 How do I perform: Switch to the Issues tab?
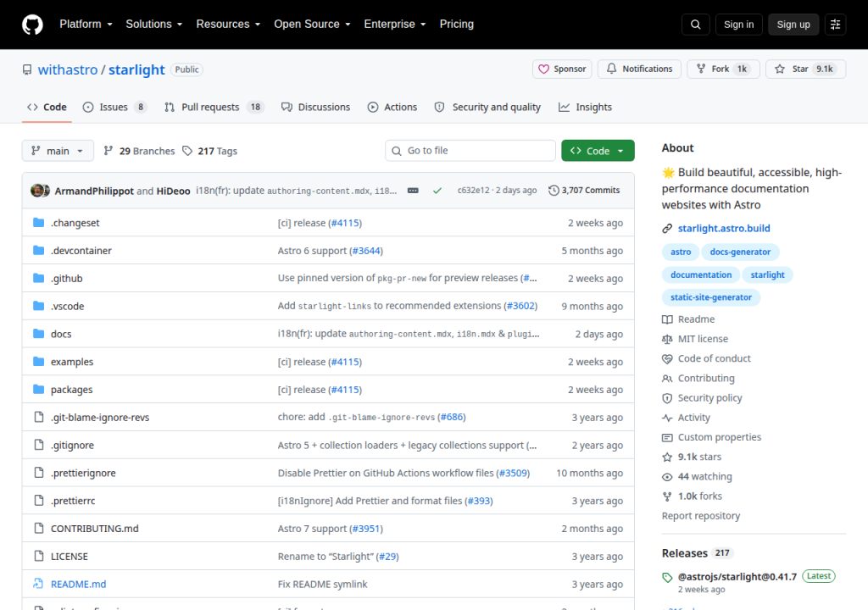pos(114,107)
